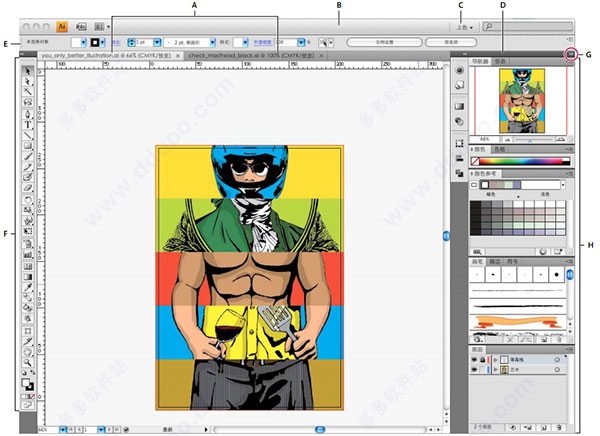Screen dimensions: 600x436
Task: Delete selected layer with trash icon
Action: pyautogui.click(x=559, y=427)
